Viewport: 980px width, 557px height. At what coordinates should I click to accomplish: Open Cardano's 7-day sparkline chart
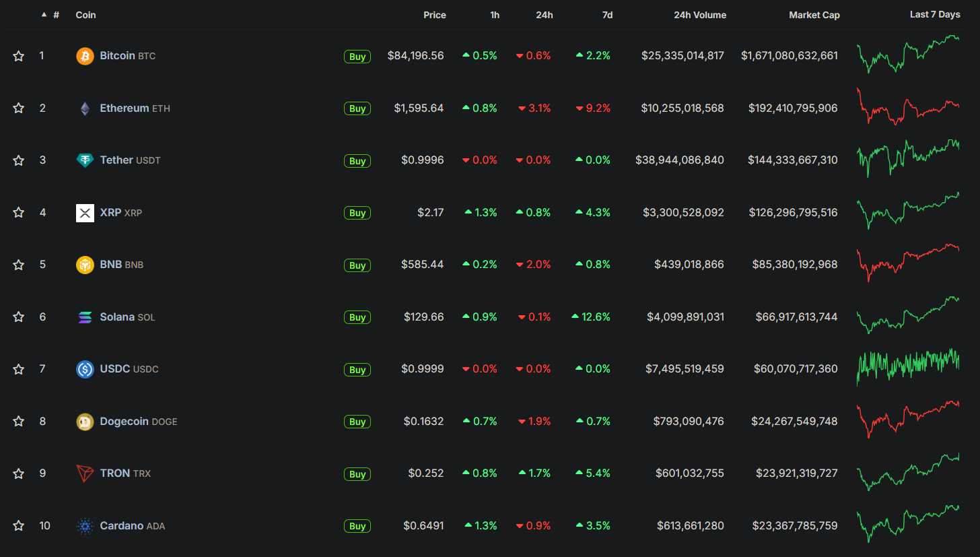pos(909,524)
